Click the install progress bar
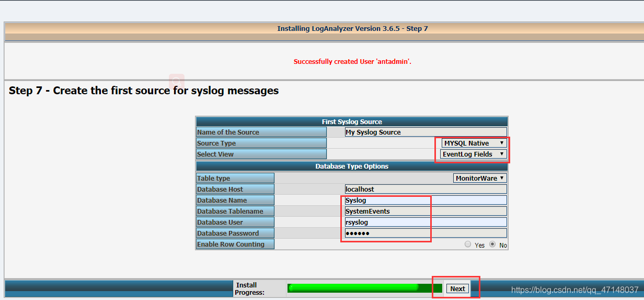644x300 pixels. (x=365, y=288)
